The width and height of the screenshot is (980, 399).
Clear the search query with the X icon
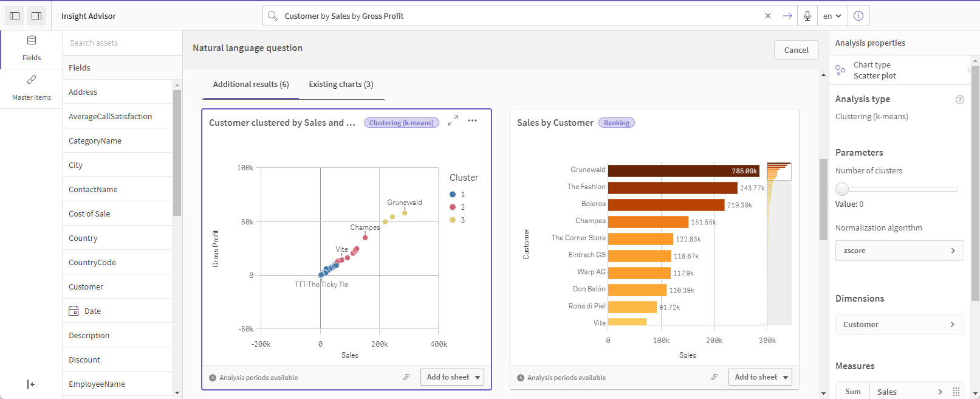click(x=768, y=16)
